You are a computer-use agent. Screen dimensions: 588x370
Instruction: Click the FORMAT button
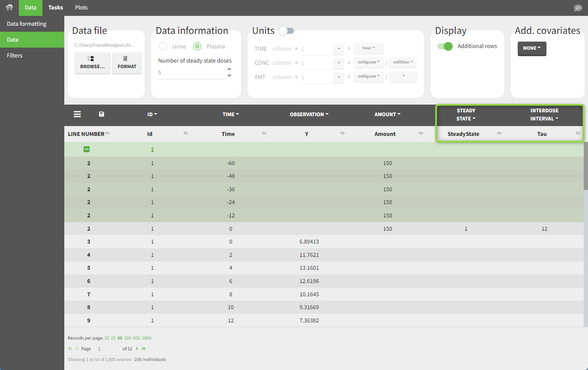pyautogui.click(x=127, y=63)
